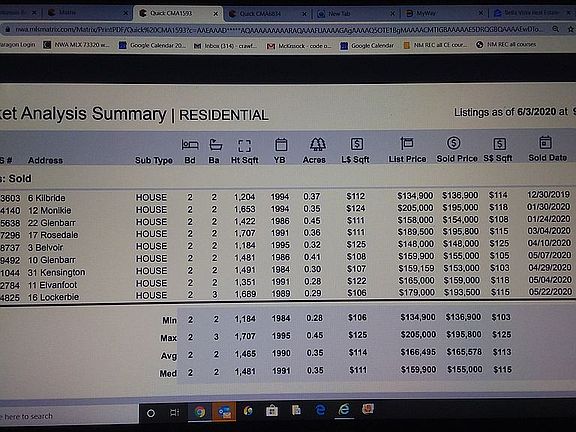
Task: Click the calendar icon above Sold Date
Action: pyautogui.click(x=545, y=142)
